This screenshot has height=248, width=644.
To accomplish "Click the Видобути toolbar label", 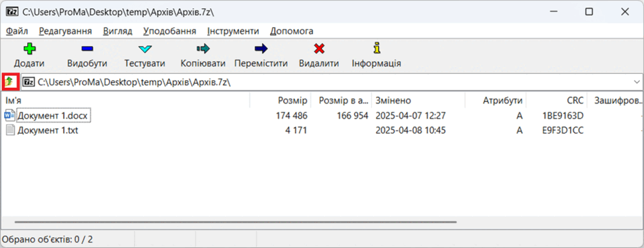I will (x=87, y=64).
